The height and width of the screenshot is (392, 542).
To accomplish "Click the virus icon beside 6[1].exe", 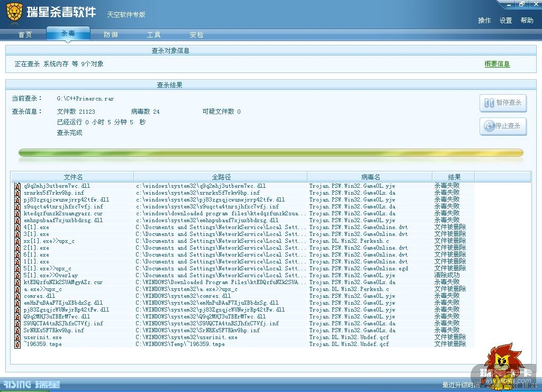I will 17,255.
